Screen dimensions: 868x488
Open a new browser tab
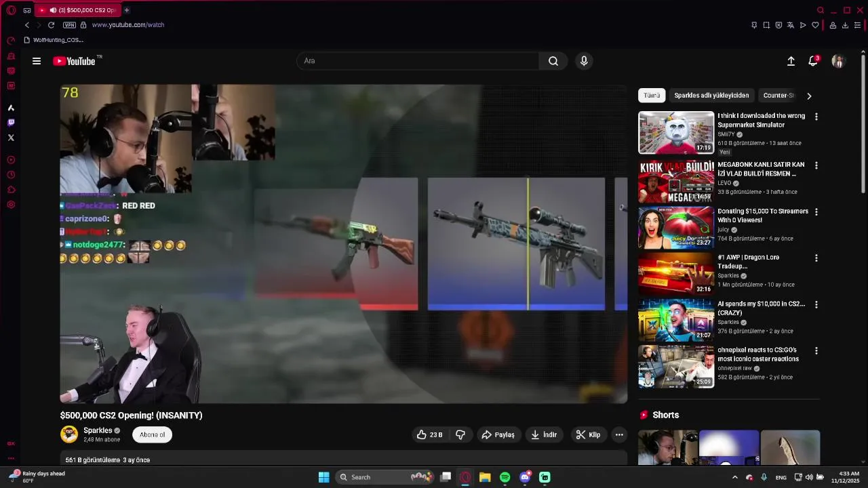click(x=127, y=10)
